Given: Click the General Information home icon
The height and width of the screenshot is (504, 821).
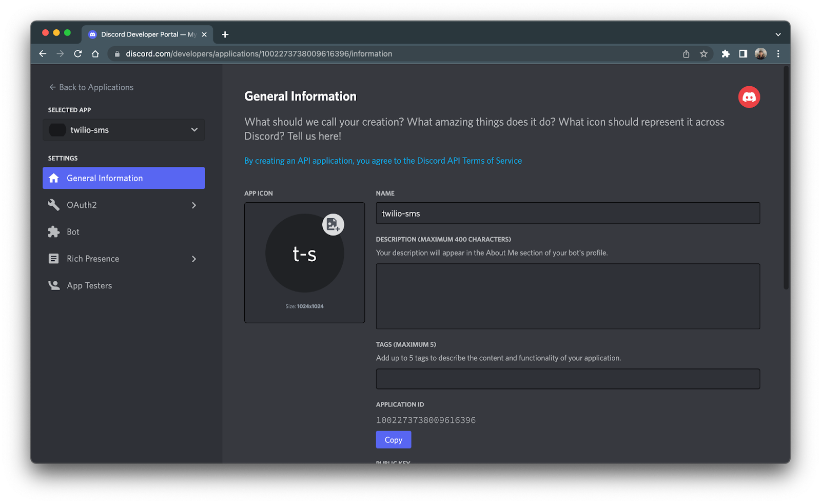Looking at the screenshot, I should pos(54,178).
